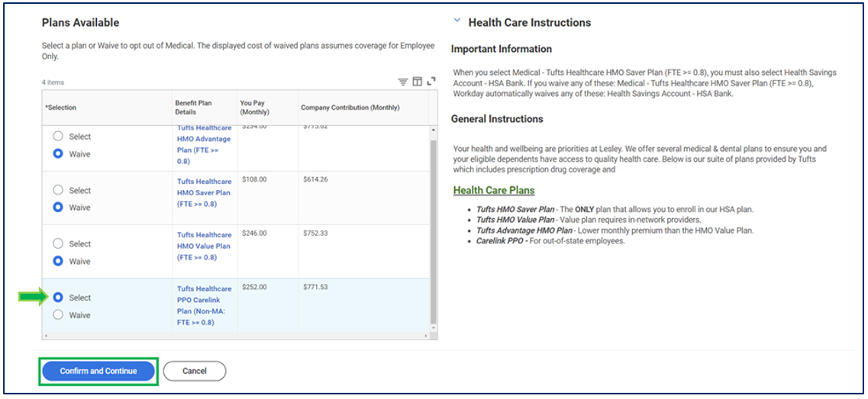This screenshot has width=868, height=399.
Task: Open Tufts Healthcare HMO Advantage Plan link
Action: (x=205, y=144)
